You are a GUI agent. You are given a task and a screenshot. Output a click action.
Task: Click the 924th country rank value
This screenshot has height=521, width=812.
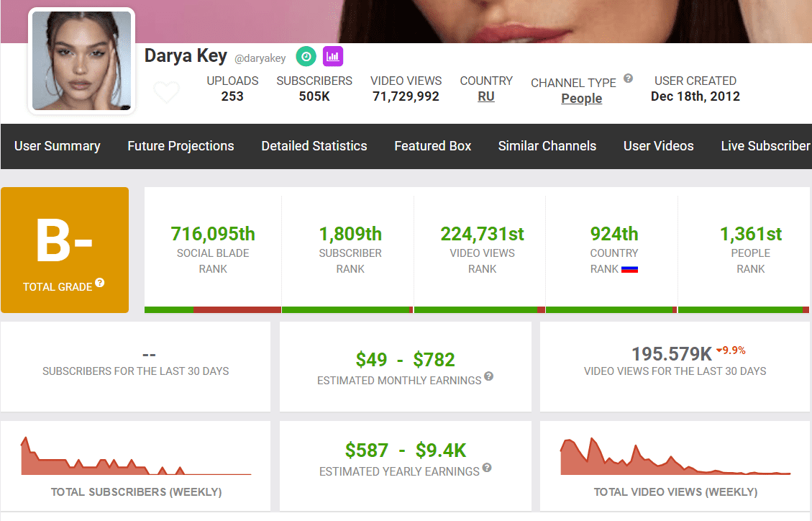click(x=614, y=234)
